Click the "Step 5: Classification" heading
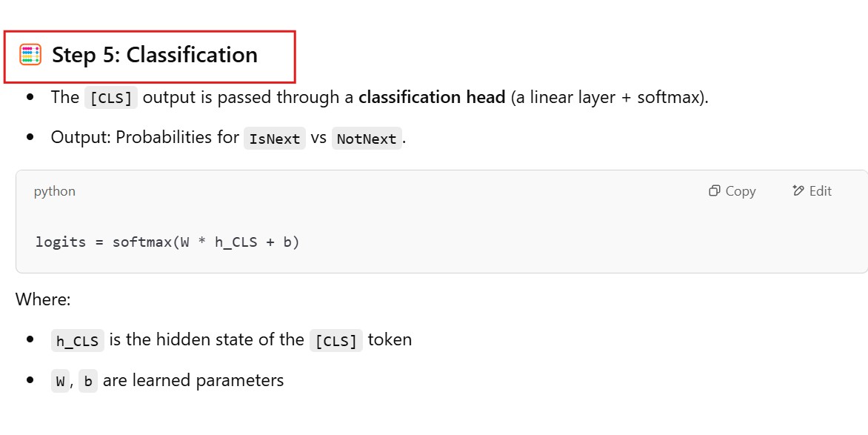868x435 pixels. [155, 55]
